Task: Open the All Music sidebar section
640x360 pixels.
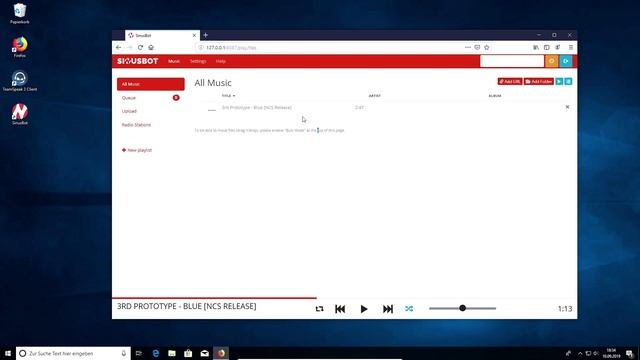Action: [x=151, y=84]
